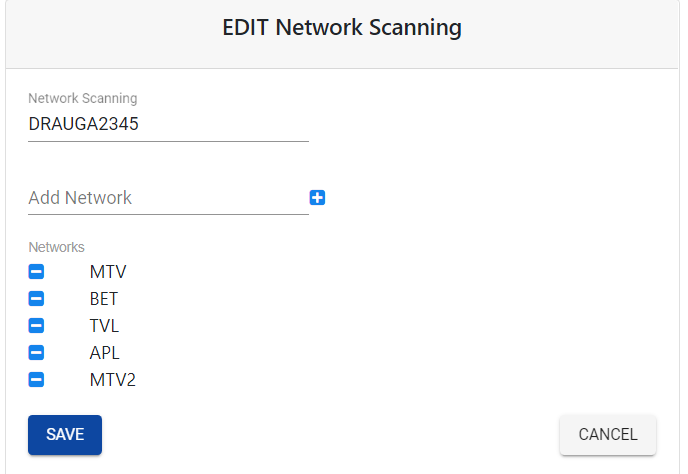Image resolution: width=688 pixels, height=474 pixels.
Task: Focus the Add Network text field
Action: [x=168, y=198]
